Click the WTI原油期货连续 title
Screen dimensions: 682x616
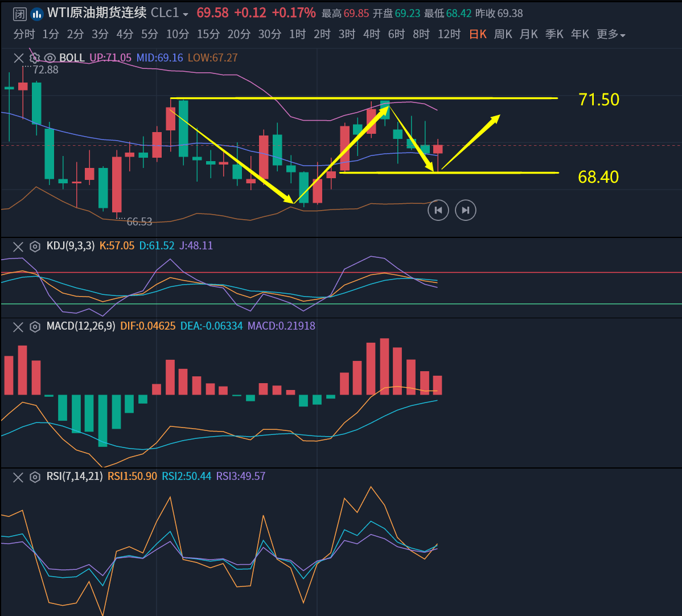click(97, 13)
